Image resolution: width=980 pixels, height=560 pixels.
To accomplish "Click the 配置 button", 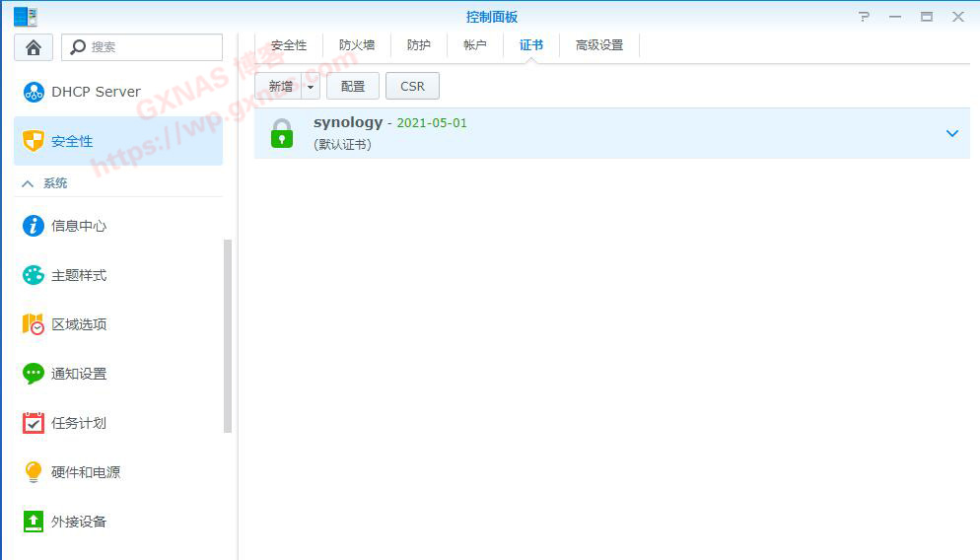I will (x=353, y=87).
